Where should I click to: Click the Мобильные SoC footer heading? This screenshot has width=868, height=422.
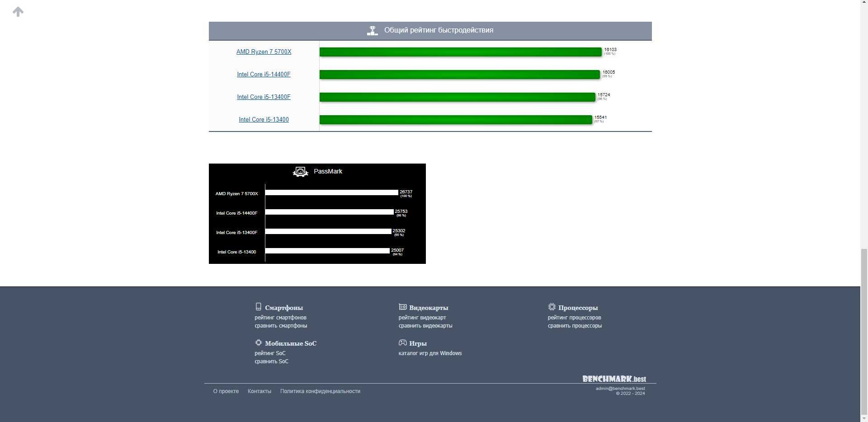point(291,343)
